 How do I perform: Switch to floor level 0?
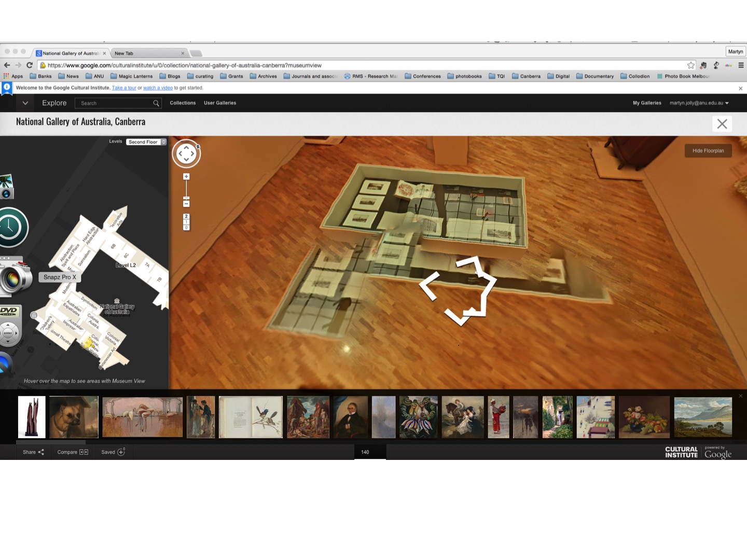(x=186, y=228)
